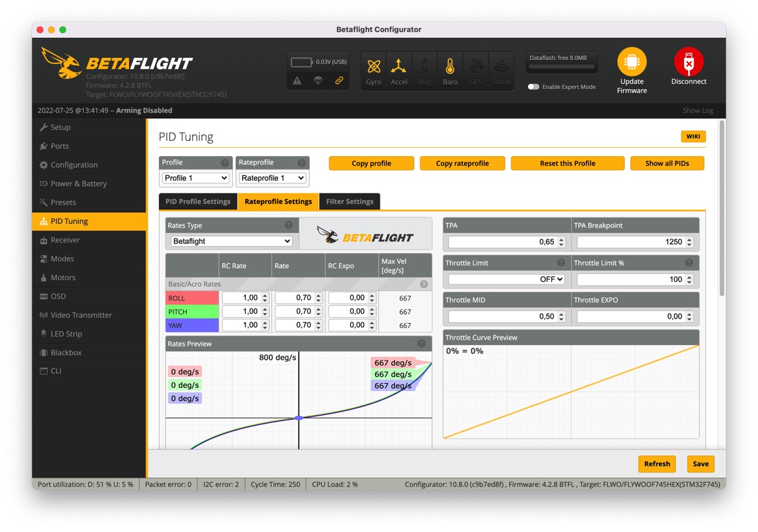The image size is (758, 532).
Task: Open Throttle Limit OFF dropdown
Action: coord(506,279)
